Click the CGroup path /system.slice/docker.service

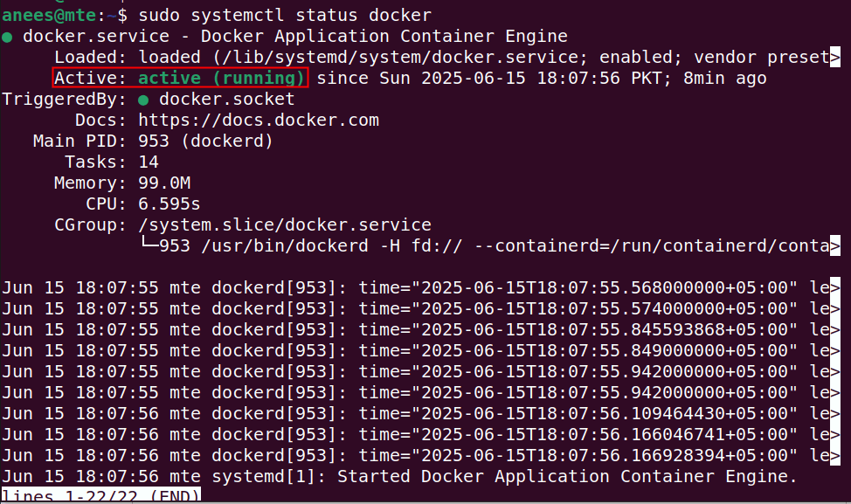[x=285, y=225]
